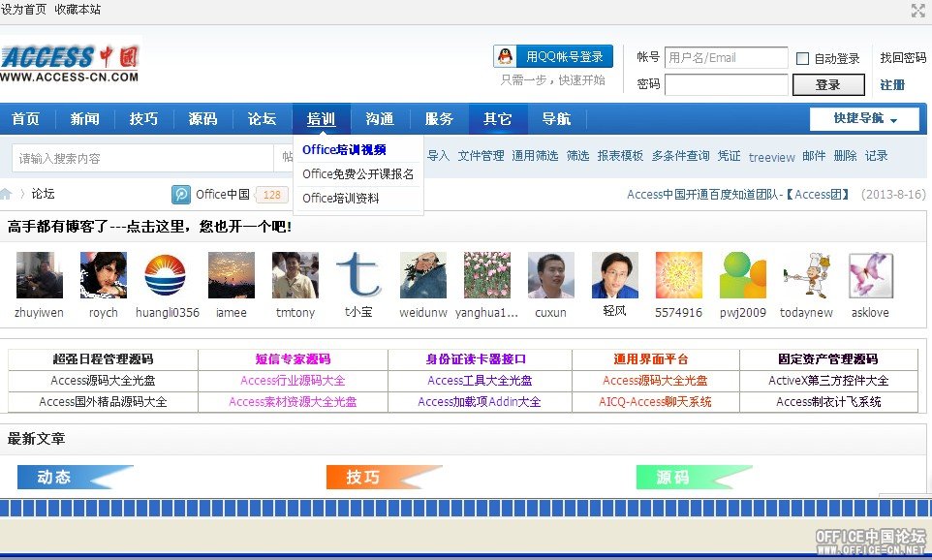Click the fullscreen expand icon at top right
The height and width of the screenshot is (560, 932).
pos(917,10)
